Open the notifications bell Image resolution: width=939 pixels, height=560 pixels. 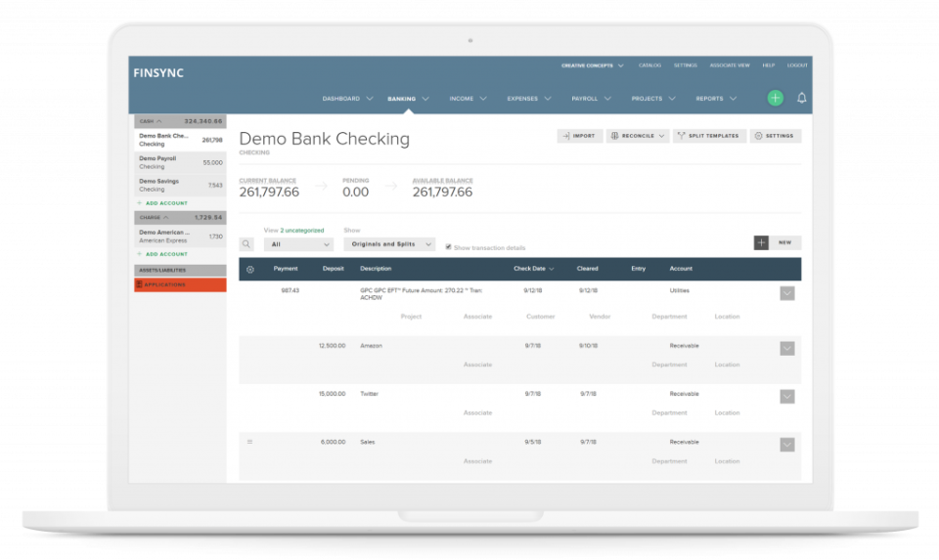pyautogui.click(x=802, y=98)
